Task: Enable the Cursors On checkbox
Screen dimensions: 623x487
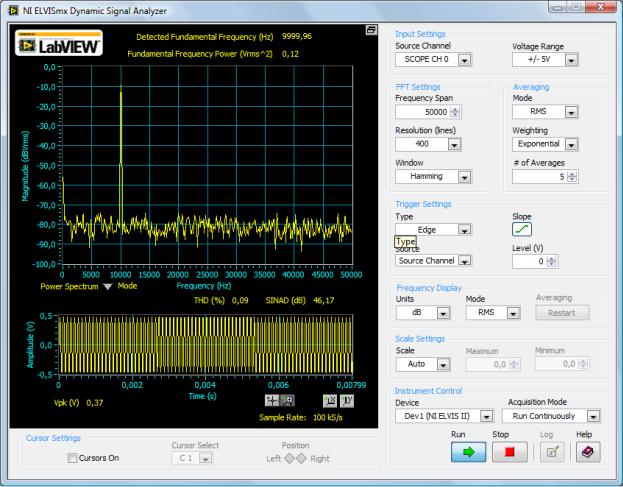Action: click(x=72, y=458)
